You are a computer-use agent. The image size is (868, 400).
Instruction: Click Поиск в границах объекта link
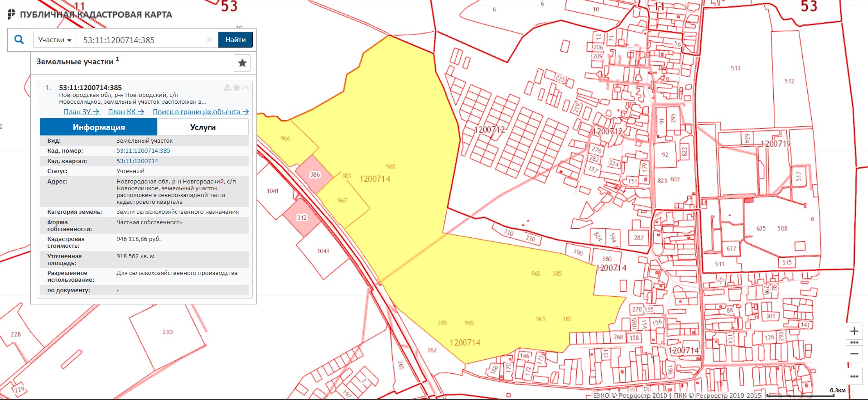click(201, 112)
